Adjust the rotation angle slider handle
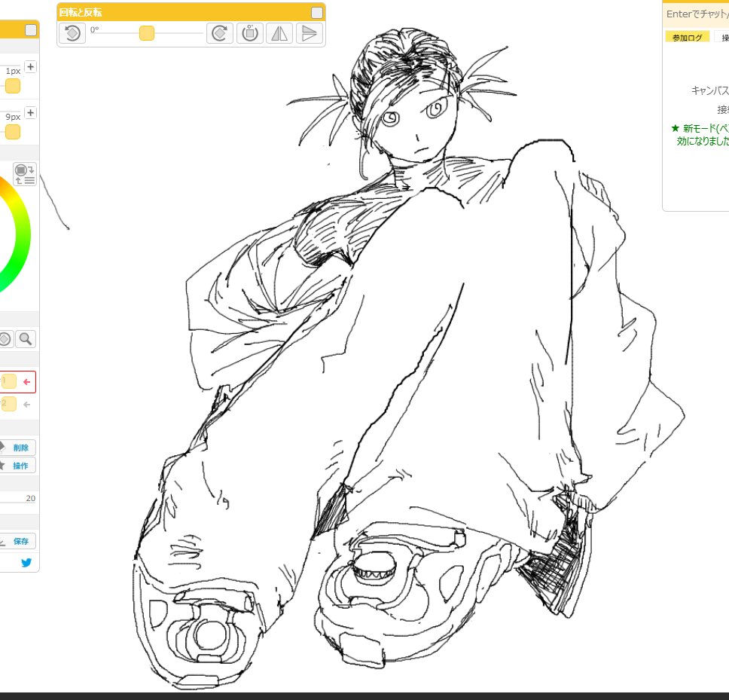The height and width of the screenshot is (700, 729). pos(147,33)
